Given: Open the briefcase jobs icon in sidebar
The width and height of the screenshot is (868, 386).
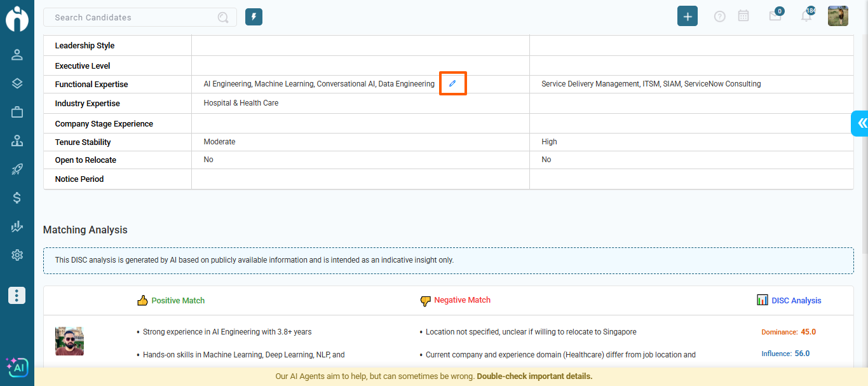Looking at the screenshot, I should (x=17, y=112).
